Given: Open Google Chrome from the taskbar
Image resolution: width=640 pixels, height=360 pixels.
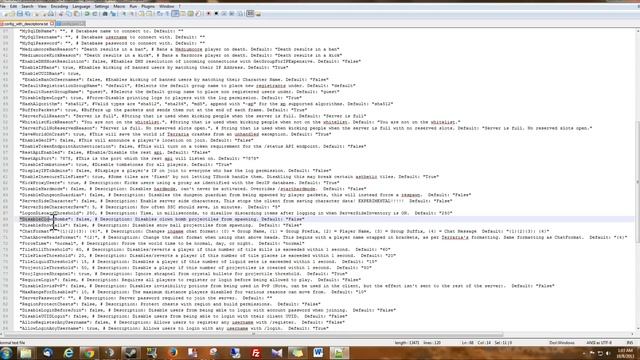Looking at the screenshot, I should 89,353.
